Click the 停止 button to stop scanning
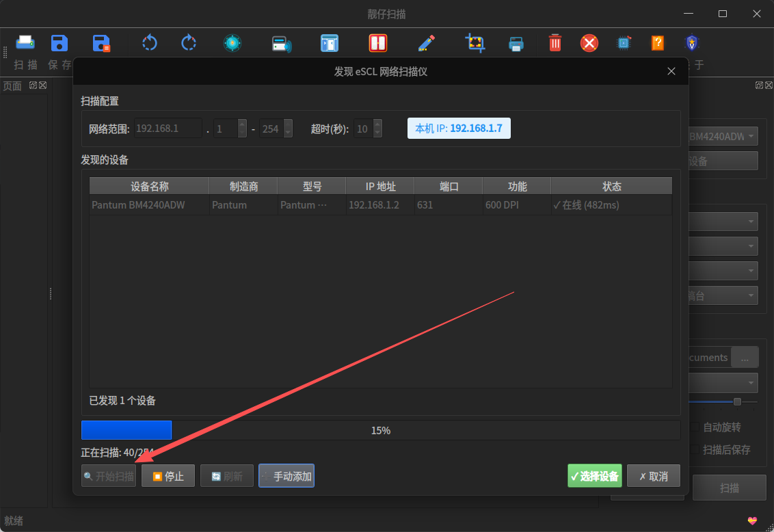The height and width of the screenshot is (532, 774). click(x=168, y=476)
